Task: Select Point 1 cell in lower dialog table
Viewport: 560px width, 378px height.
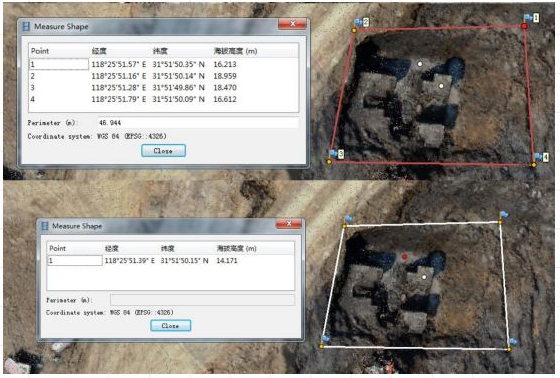Action: pyautogui.click(x=75, y=260)
